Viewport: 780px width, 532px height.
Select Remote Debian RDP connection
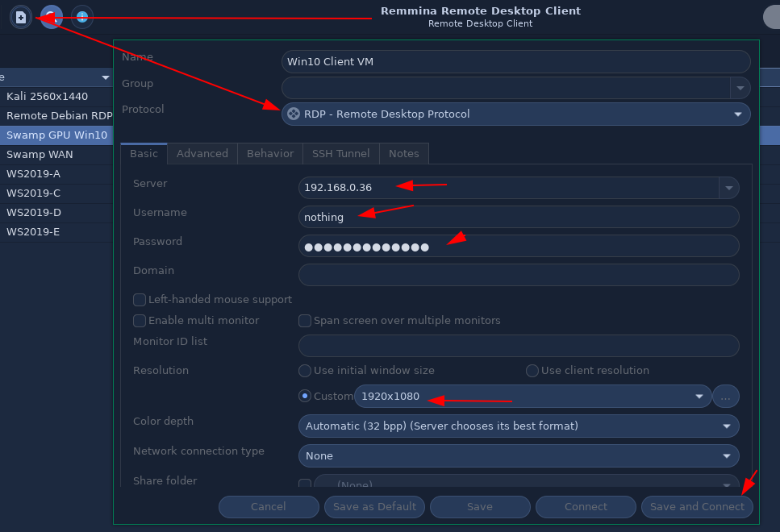click(x=56, y=116)
